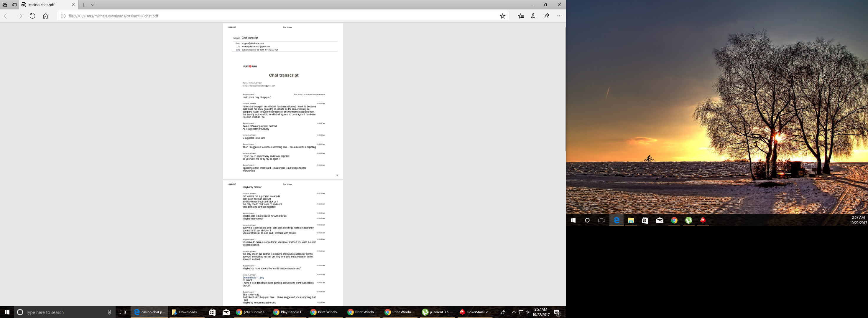Open the Edge Hub favorites panel
The height and width of the screenshot is (318, 868).
point(521,16)
